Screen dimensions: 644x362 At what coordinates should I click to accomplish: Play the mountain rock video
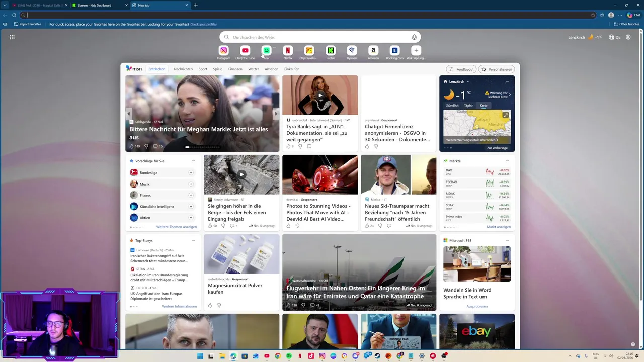[242, 174]
